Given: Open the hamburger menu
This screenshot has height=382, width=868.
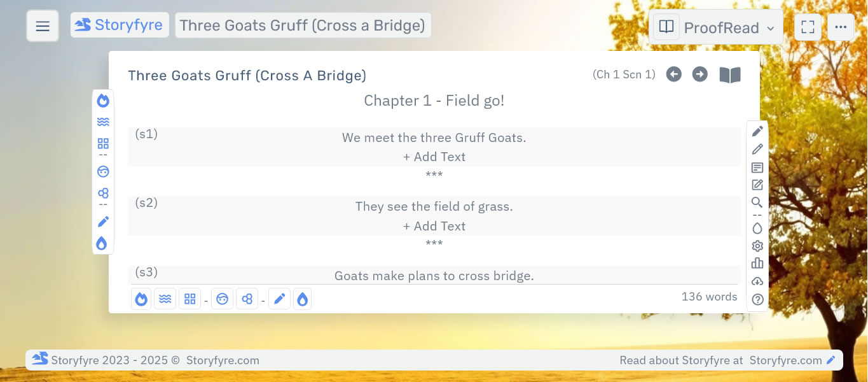Looking at the screenshot, I should [43, 26].
